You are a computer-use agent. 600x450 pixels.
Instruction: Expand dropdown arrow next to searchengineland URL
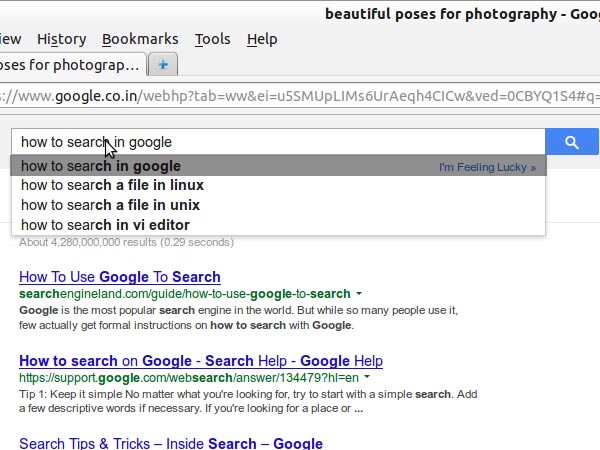point(359,293)
